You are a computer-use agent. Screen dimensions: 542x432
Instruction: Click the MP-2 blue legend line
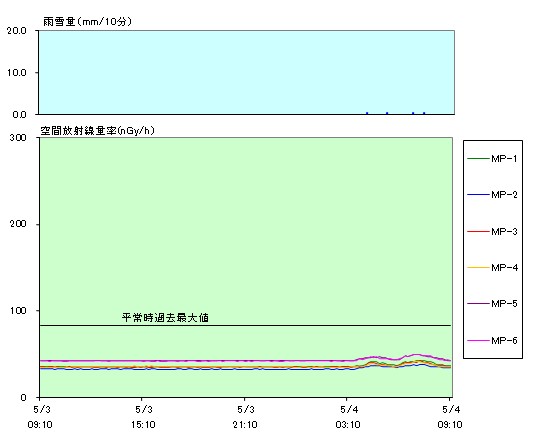[479, 195]
